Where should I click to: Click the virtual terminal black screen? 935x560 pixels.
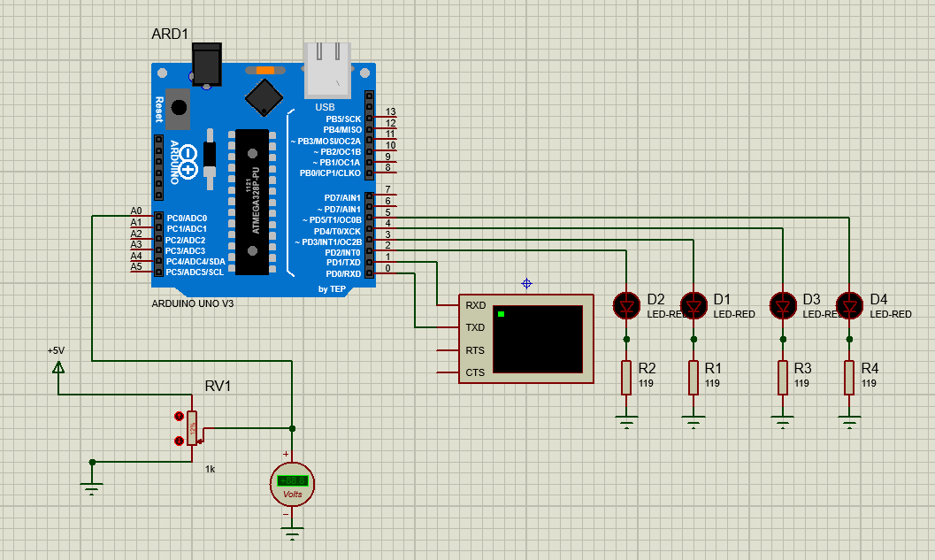coord(538,340)
